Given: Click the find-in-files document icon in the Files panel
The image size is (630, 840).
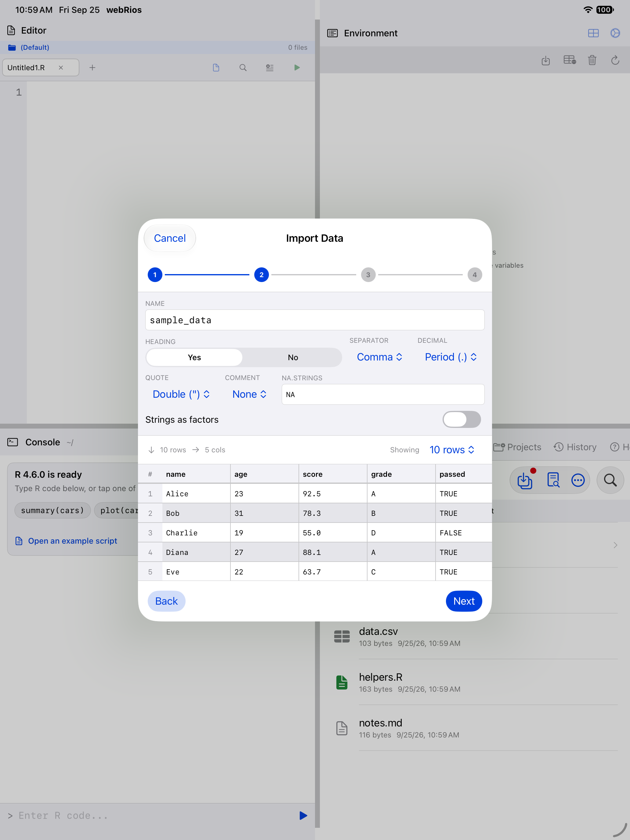Looking at the screenshot, I should 553,480.
